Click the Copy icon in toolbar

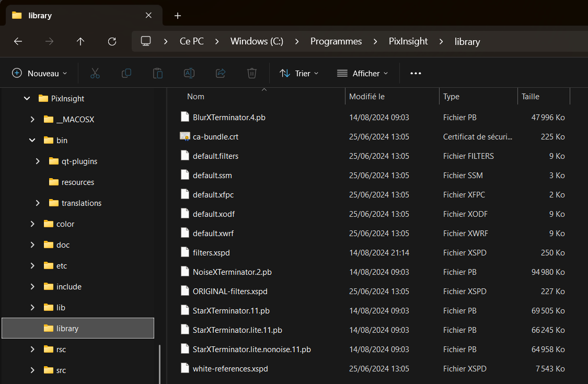click(126, 73)
